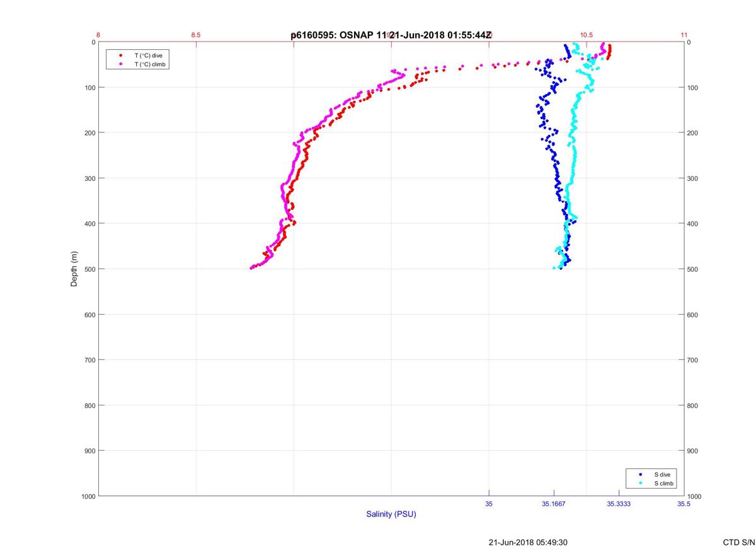The width and height of the screenshot is (756, 558).
Task: Click '200' on the left depth axis
Action: click(90, 133)
